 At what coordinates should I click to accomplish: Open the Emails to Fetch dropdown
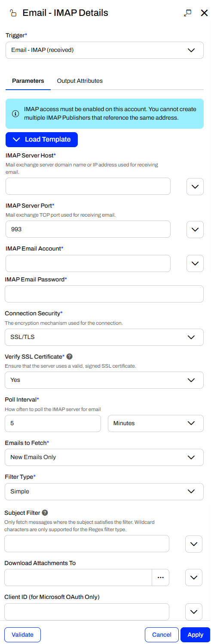pos(104,457)
